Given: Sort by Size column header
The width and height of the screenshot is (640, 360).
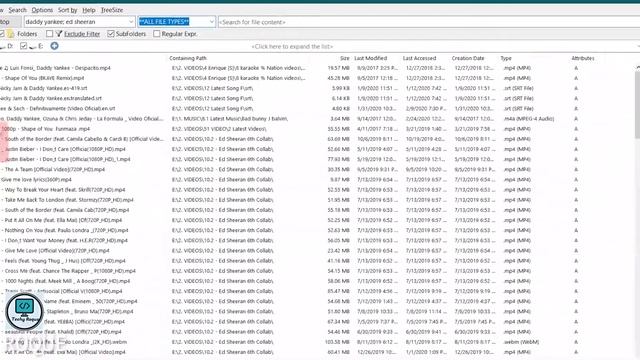Looking at the screenshot, I should pyautogui.click(x=344, y=58).
